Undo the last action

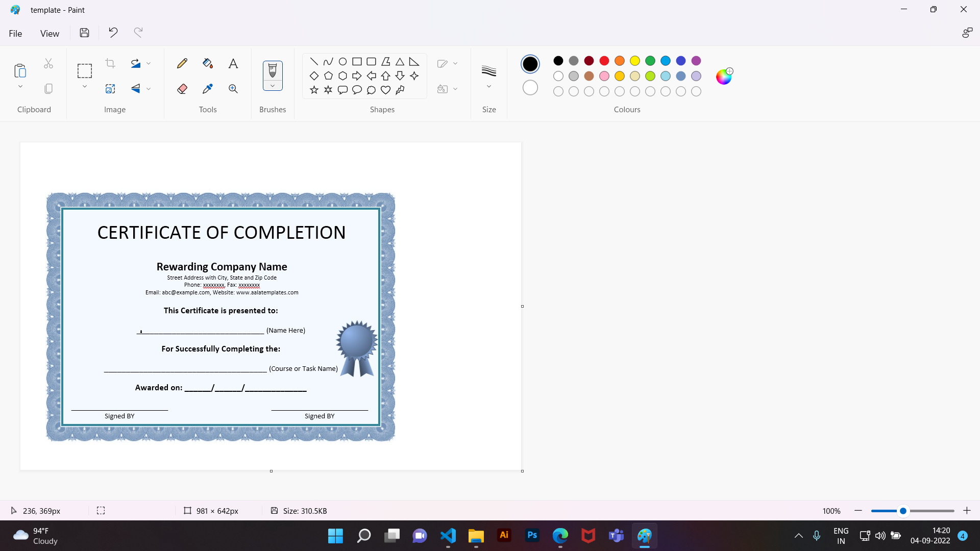[112, 32]
